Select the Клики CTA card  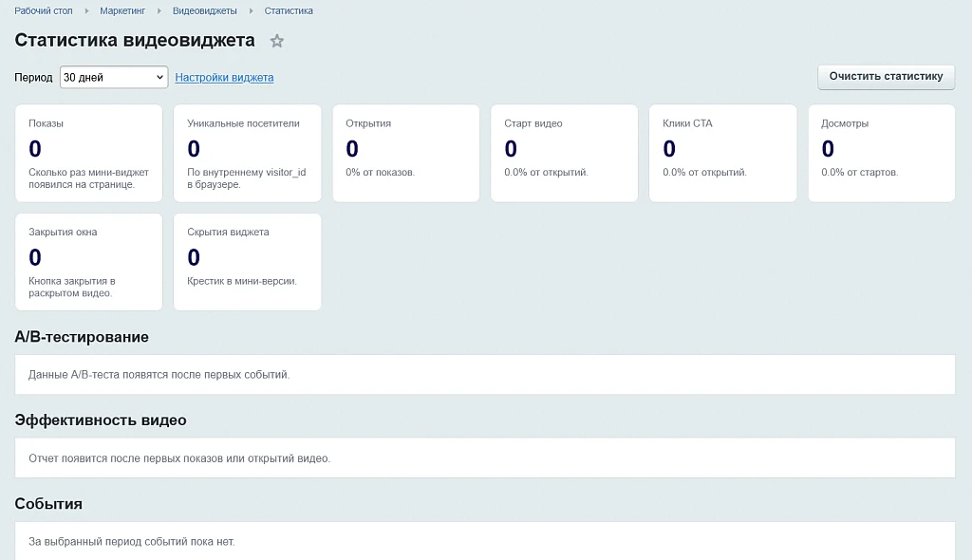[722, 153]
